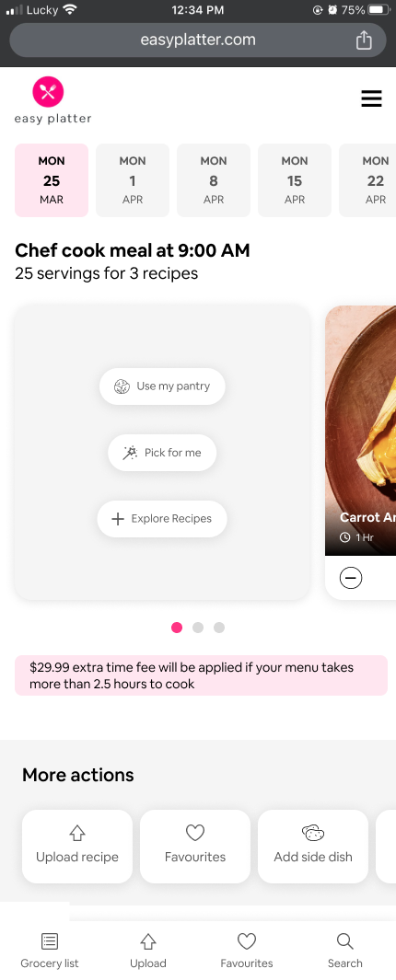
Task: Tap the browser share icon
Action: pyautogui.click(x=364, y=40)
